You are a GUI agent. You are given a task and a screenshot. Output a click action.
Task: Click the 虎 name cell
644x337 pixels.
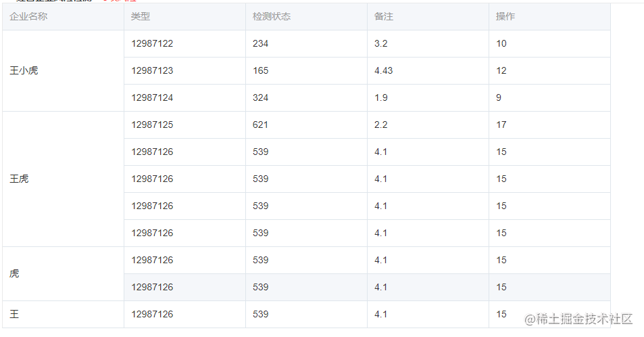point(14,273)
